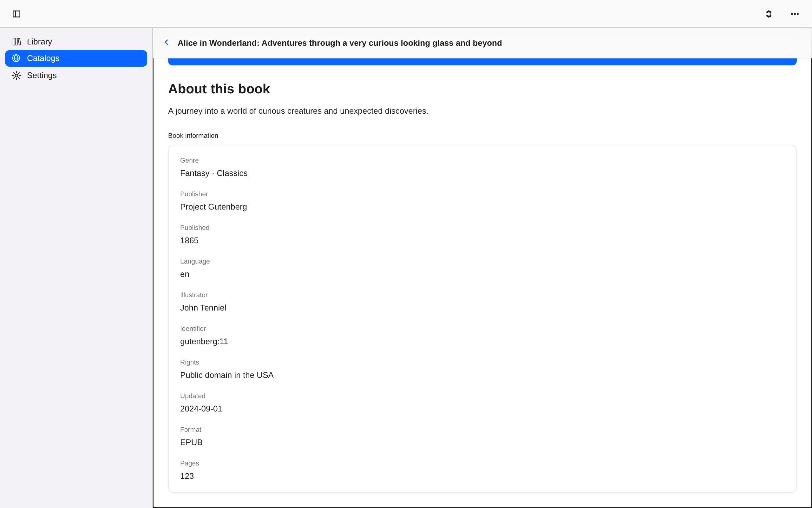
Task: Click the publisher value Project Gutenberg
Action: coord(213,207)
